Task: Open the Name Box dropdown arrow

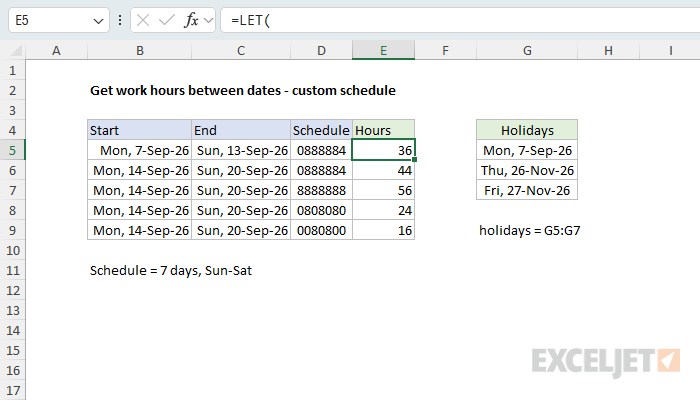Action: (98, 21)
